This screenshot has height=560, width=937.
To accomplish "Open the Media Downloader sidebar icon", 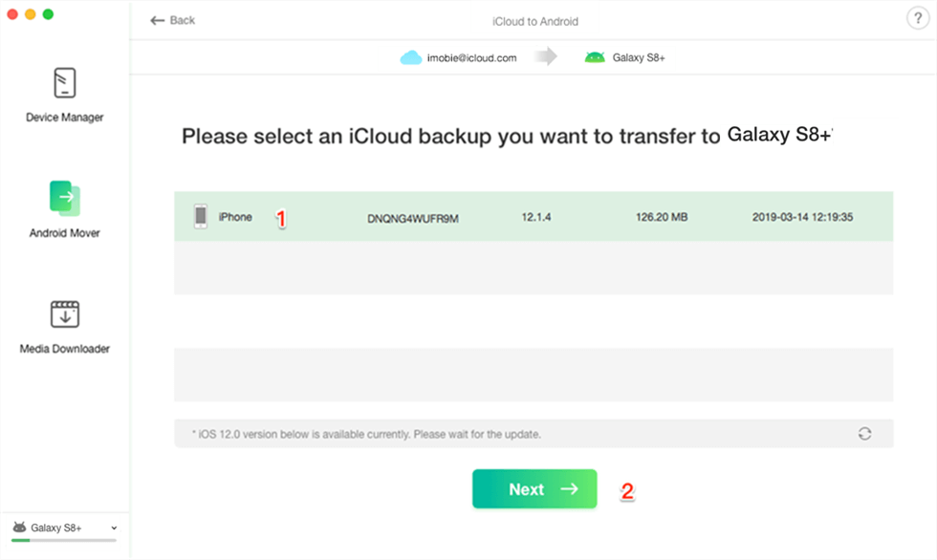I will click(x=64, y=314).
